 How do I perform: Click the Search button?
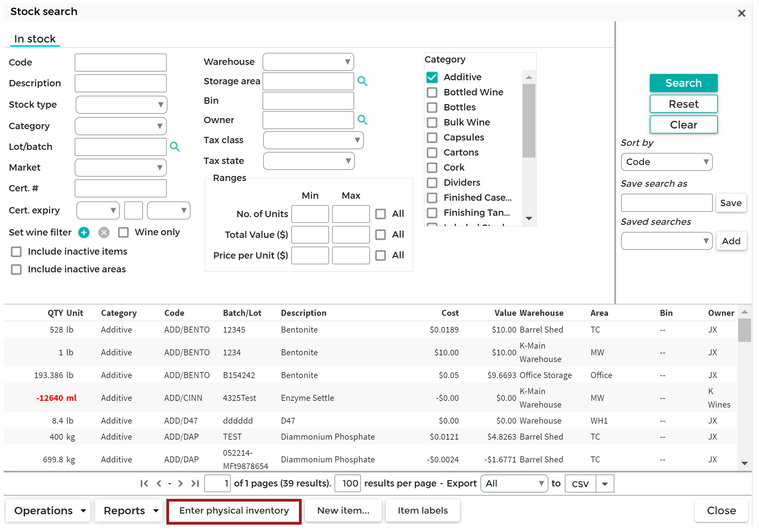[x=683, y=83]
